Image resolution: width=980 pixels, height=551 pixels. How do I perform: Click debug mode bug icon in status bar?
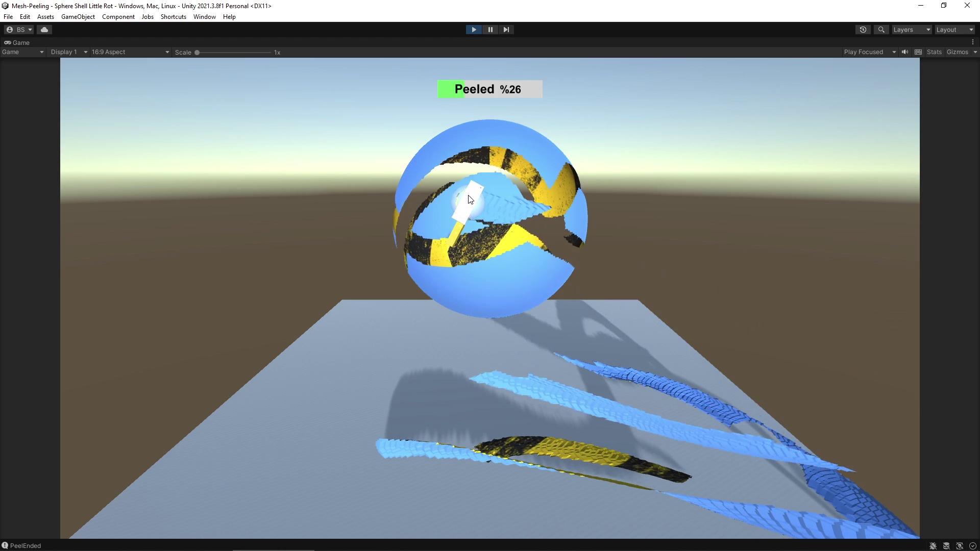point(933,546)
